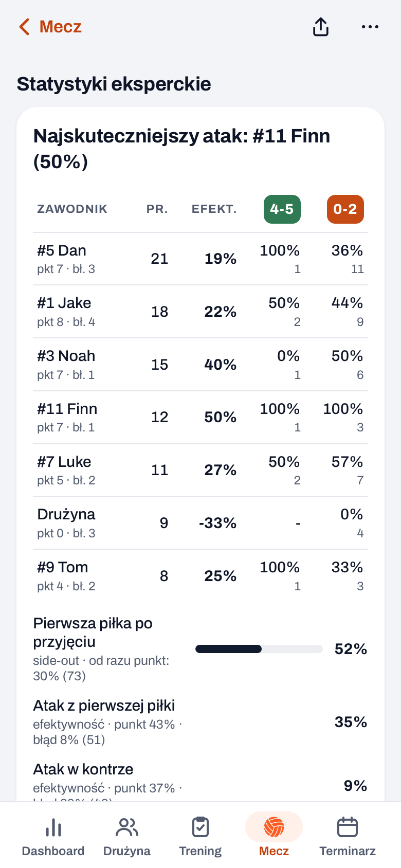Open Terminarz calendar icon
The height and width of the screenshot is (868, 401).
click(x=348, y=827)
